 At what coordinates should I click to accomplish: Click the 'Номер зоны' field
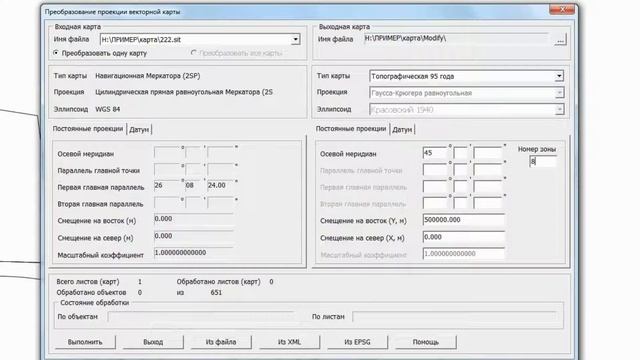click(543, 161)
